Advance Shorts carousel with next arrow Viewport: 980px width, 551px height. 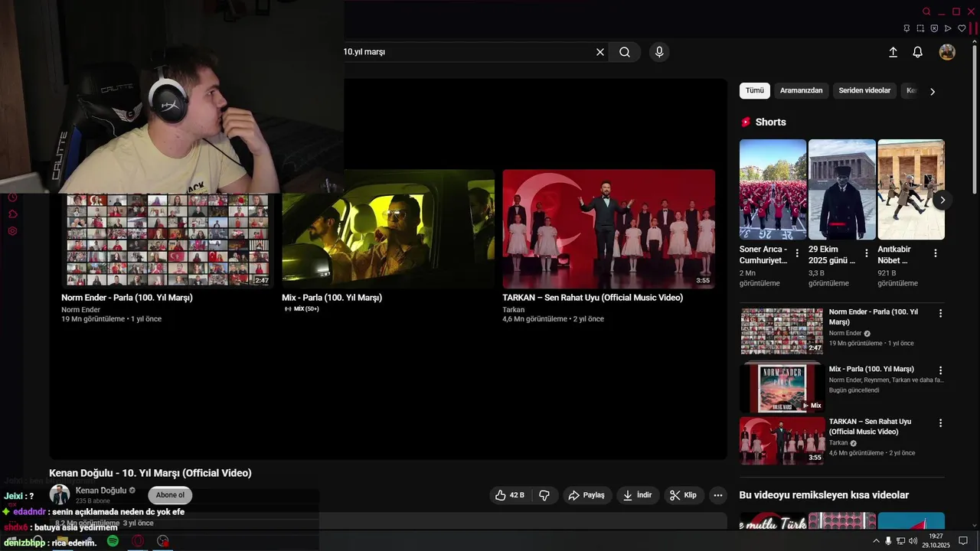click(942, 200)
